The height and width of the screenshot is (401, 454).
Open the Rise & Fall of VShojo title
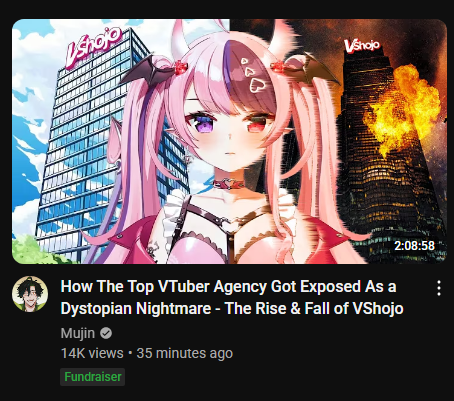pyautogui.click(x=232, y=297)
